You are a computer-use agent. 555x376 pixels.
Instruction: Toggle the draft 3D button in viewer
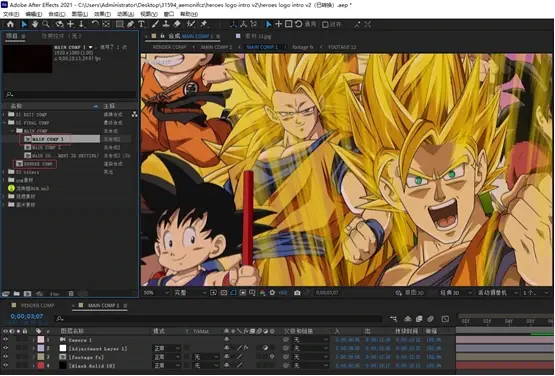(409, 293)
